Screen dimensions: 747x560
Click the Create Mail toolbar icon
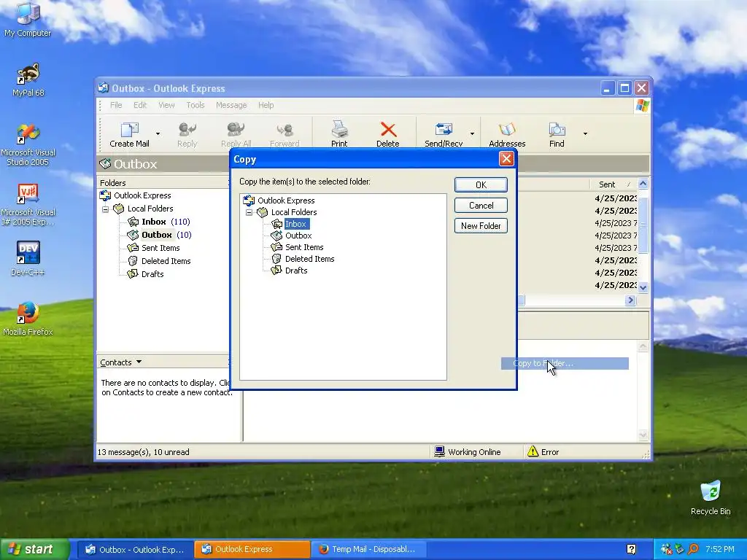click(129, 134)
